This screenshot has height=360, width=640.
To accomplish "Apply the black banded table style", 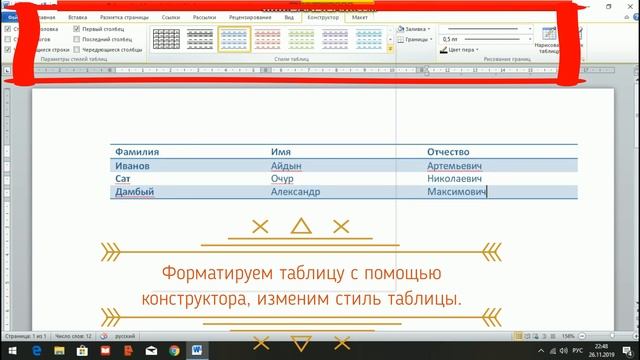I will click(x=200, y=39).
